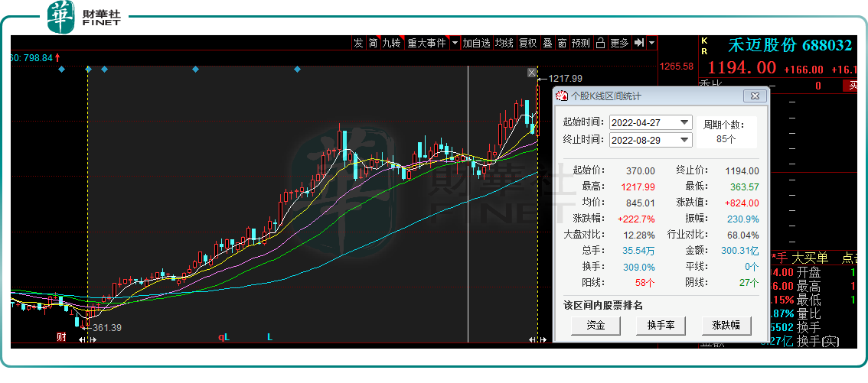This screenshot has height=383, width=868.
Task: Click the 均价 value 845.01
Action: (641, 203)
